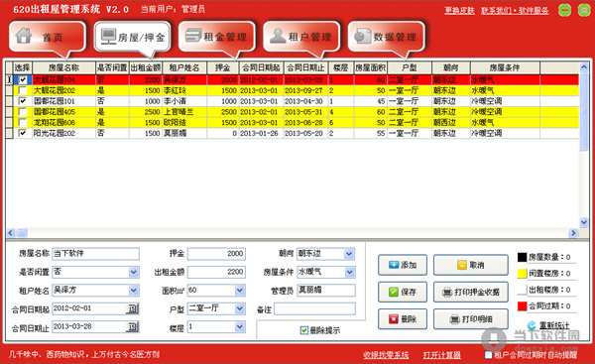
Task: Click the monitor icon on 房屋/押金
Action: [108, 37]
